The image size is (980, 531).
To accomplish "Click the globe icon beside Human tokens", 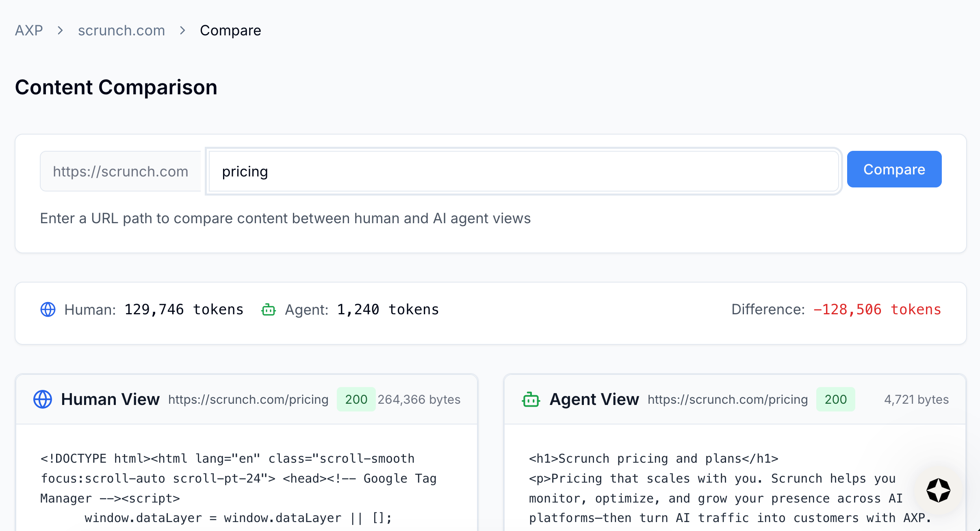I will [x=48, y=309].
